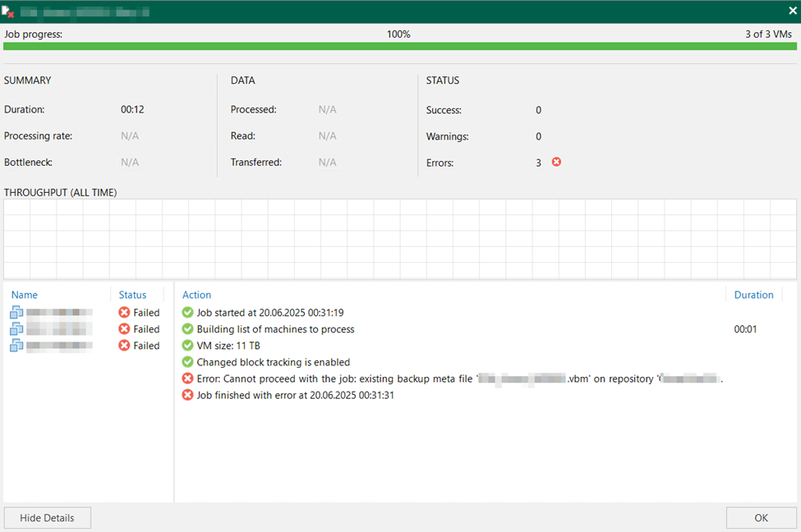
Task: Click the red Failed icon on the first VM
Action: click(123, 312)
